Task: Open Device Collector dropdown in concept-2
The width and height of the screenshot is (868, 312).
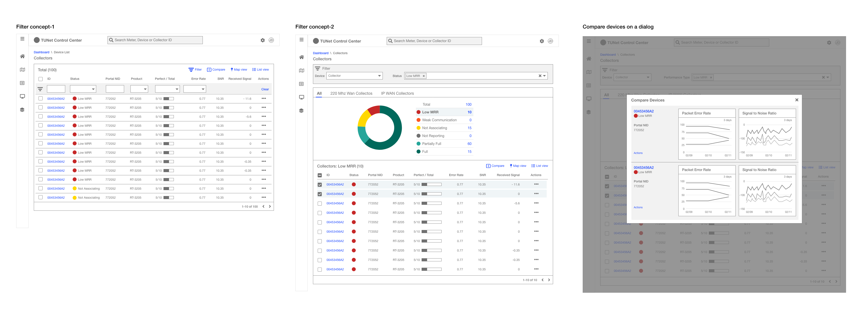Action: [x=354, y=76]
